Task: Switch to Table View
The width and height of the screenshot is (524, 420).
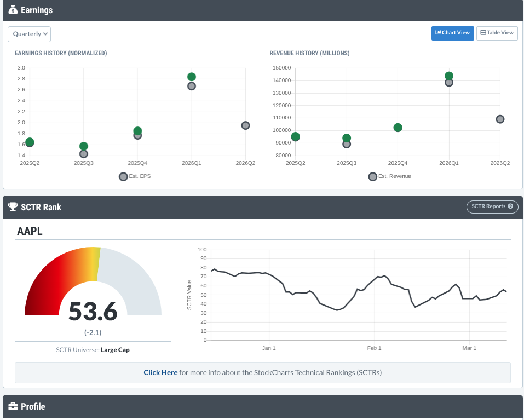Action: point(497,33)
